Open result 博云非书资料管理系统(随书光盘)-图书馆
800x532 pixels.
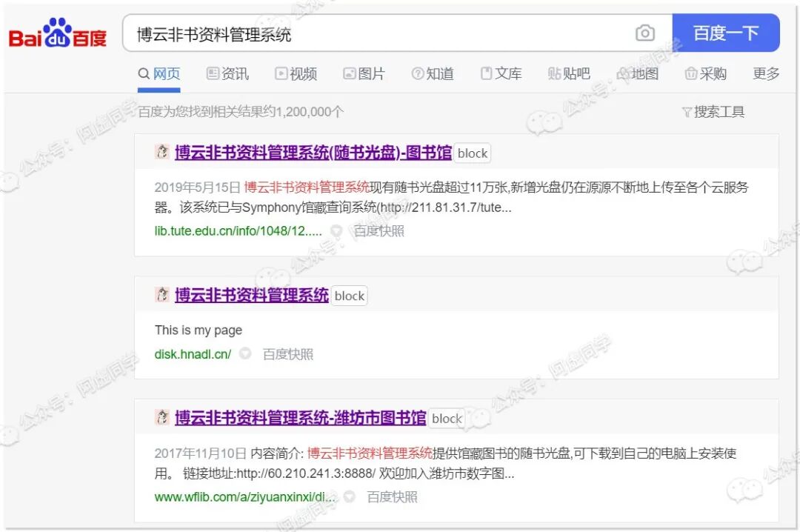313,153
